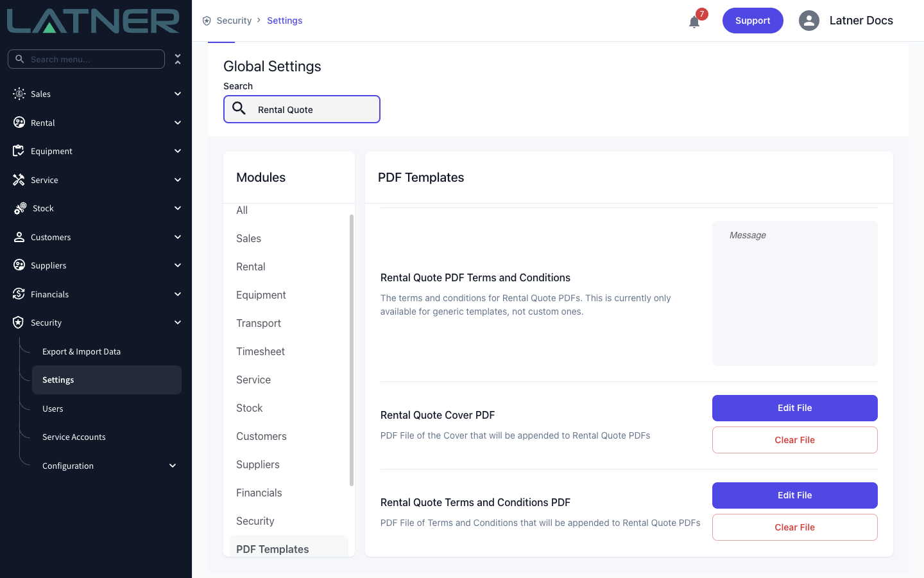Click the Latner logo
Viewport: 924px width, 578px height.
(93, 21)
